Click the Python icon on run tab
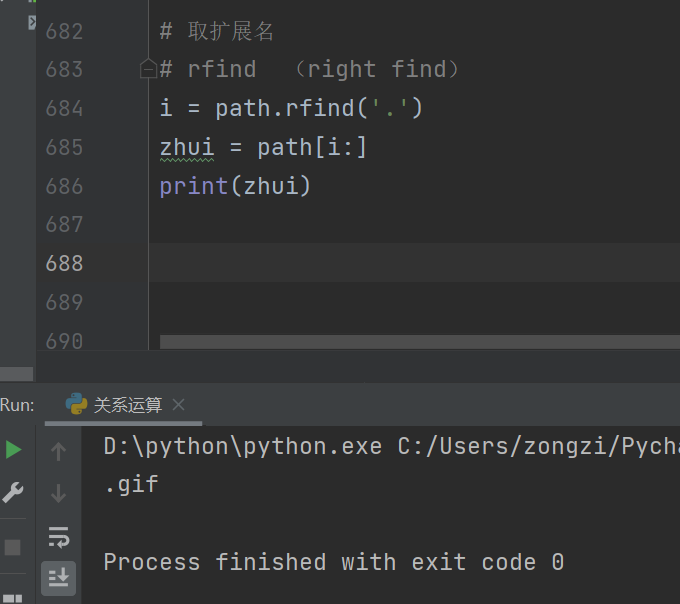 [x=76, y=404]
